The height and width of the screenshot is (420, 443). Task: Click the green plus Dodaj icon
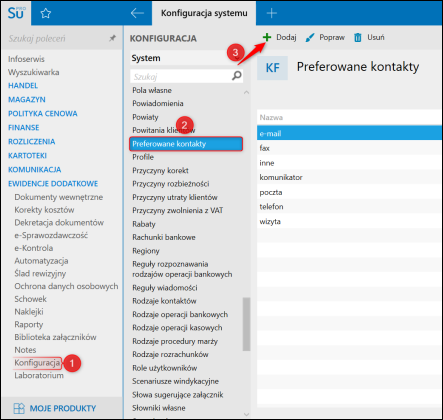point(267,37)
